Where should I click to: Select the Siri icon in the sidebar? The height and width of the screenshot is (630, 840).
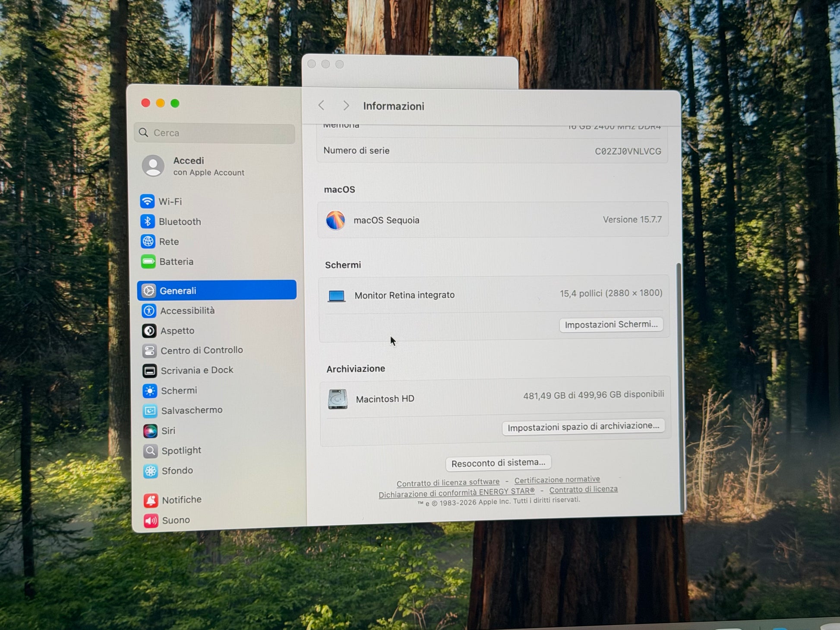tap(150, 431)
